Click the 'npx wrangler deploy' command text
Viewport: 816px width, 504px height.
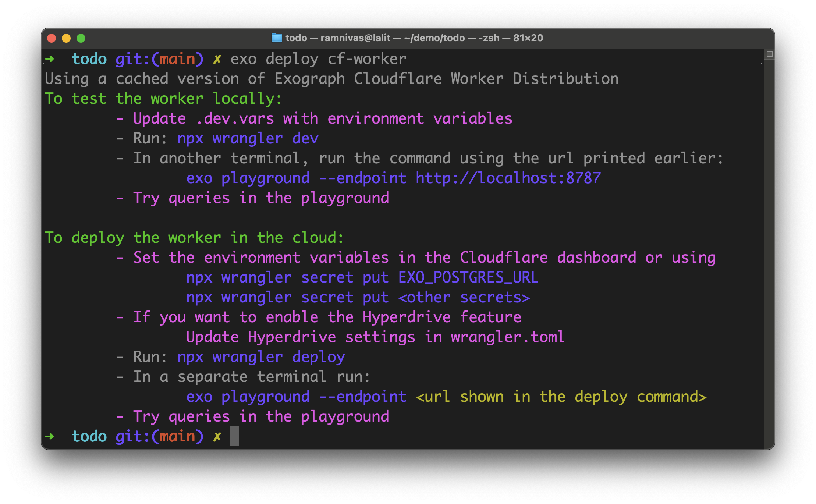[x=261, y=357]
